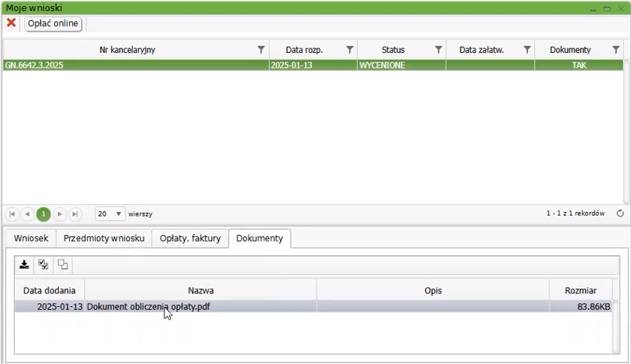631x364 pixels.
Task: Open the Opłaty, faktury tab
Action: coord(190,239)
